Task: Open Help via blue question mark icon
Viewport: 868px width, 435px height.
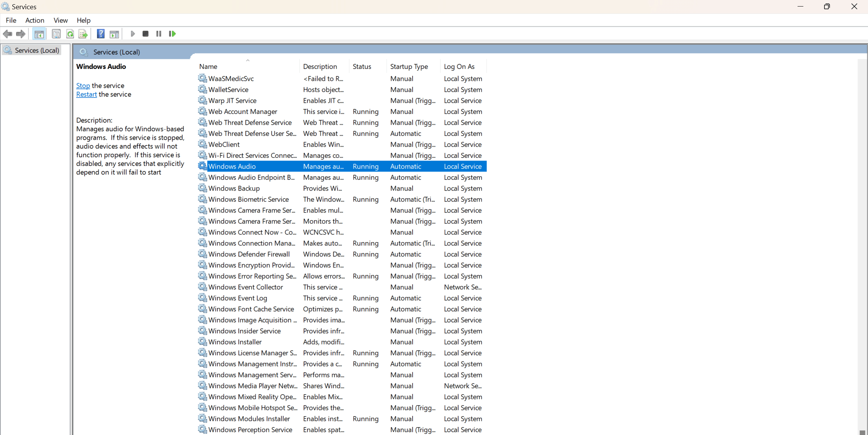Action: coord(100,34)
